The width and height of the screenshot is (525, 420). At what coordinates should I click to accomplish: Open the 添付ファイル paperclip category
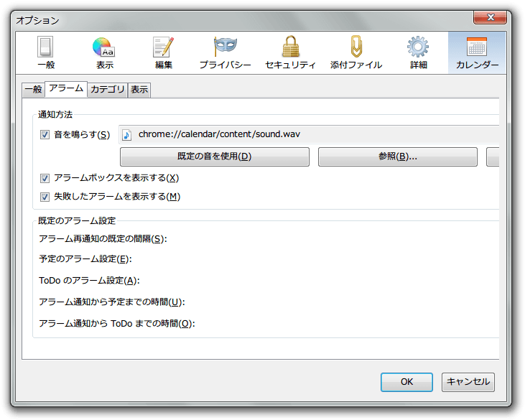(x=356, y=54)
